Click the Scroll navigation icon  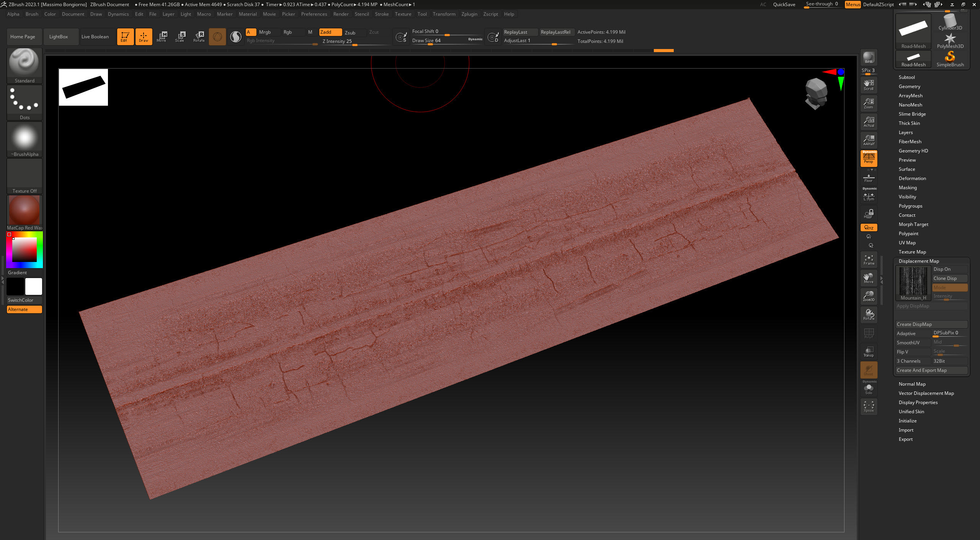[869, 85]
